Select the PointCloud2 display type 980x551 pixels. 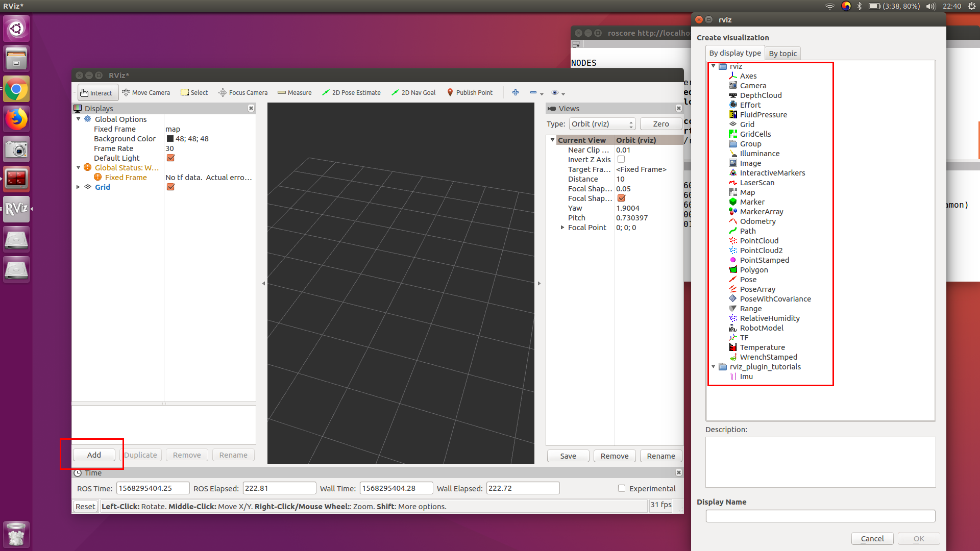761,251
